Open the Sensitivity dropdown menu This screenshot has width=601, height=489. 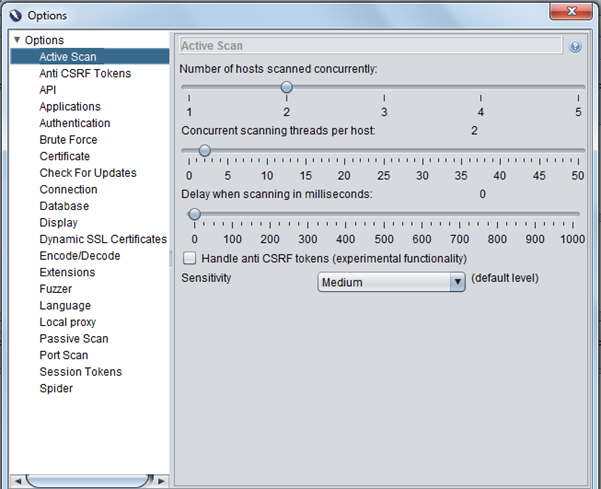tap(457, 282)
